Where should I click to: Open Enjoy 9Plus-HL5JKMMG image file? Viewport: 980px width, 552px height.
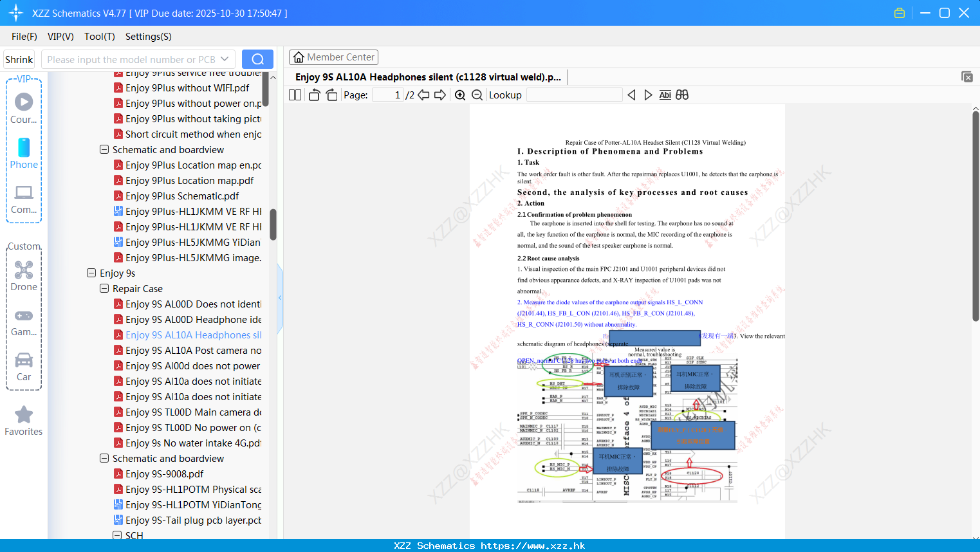187,257
